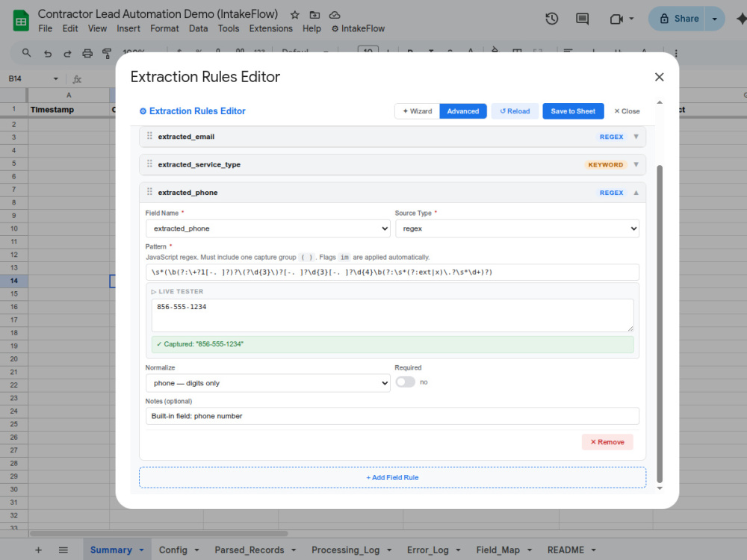Click the REGEX badge on extracted_email
Image resolution: width=747 pixels, height=560 pixels.
point(611,137)
